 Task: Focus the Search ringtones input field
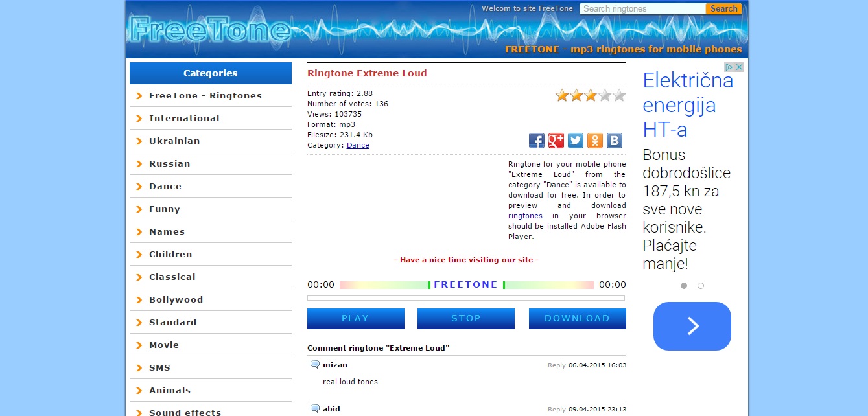642,9
